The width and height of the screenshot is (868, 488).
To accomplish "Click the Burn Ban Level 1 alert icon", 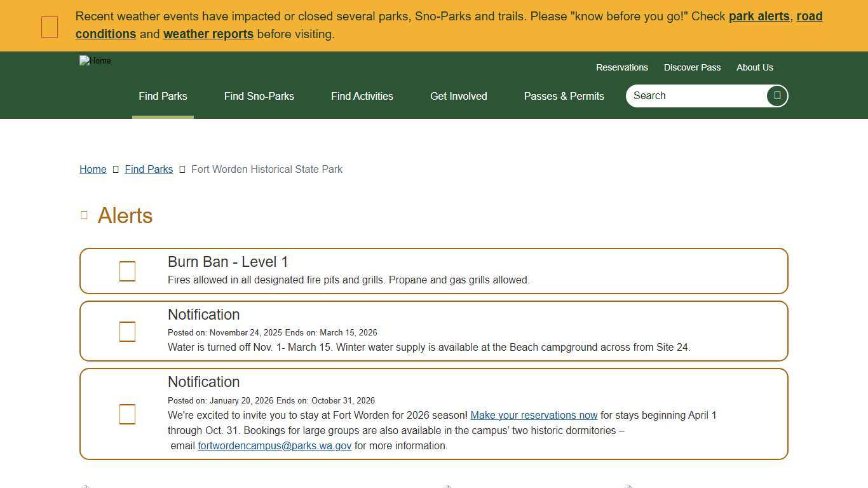I will click(127, 271).
